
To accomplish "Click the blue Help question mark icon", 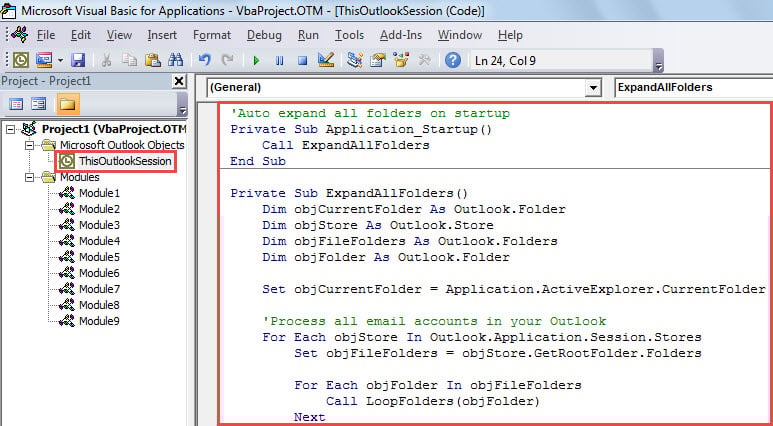I will coord(453,60).
